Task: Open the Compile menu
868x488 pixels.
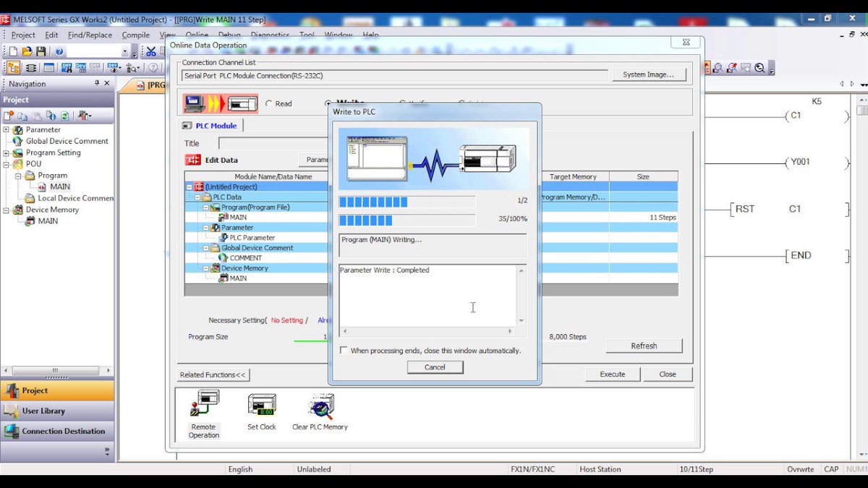Action: coord(136,35)
